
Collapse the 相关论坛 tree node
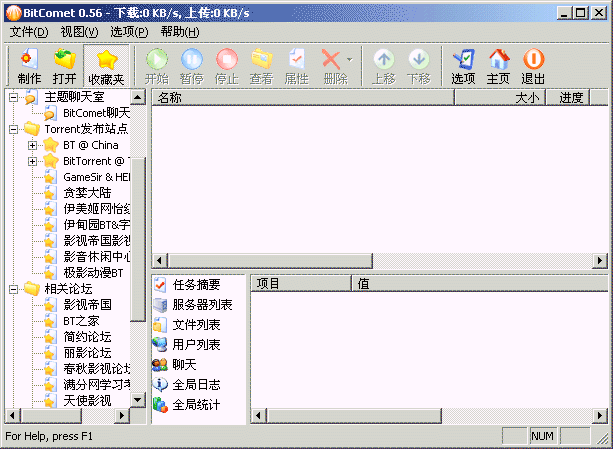[13, 289]
